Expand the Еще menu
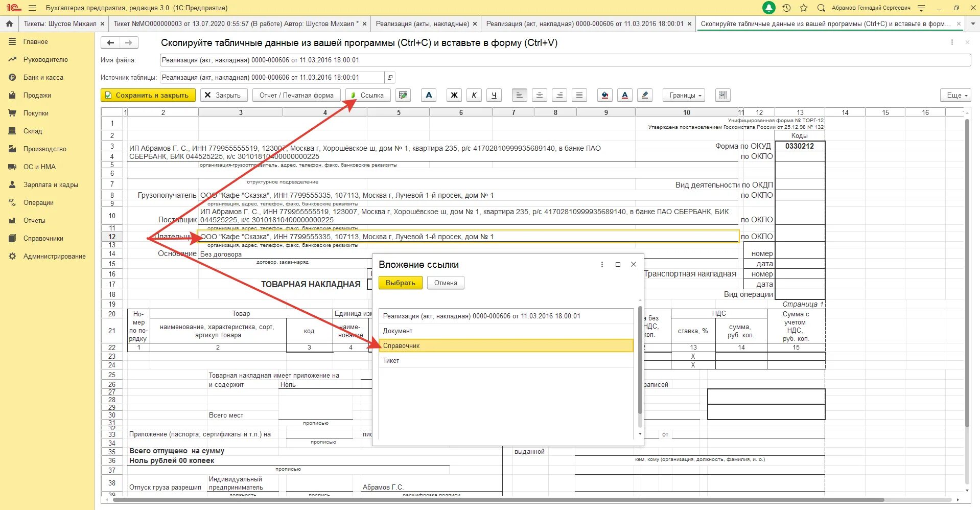This screenshot has width=980, height=510. 956,95
